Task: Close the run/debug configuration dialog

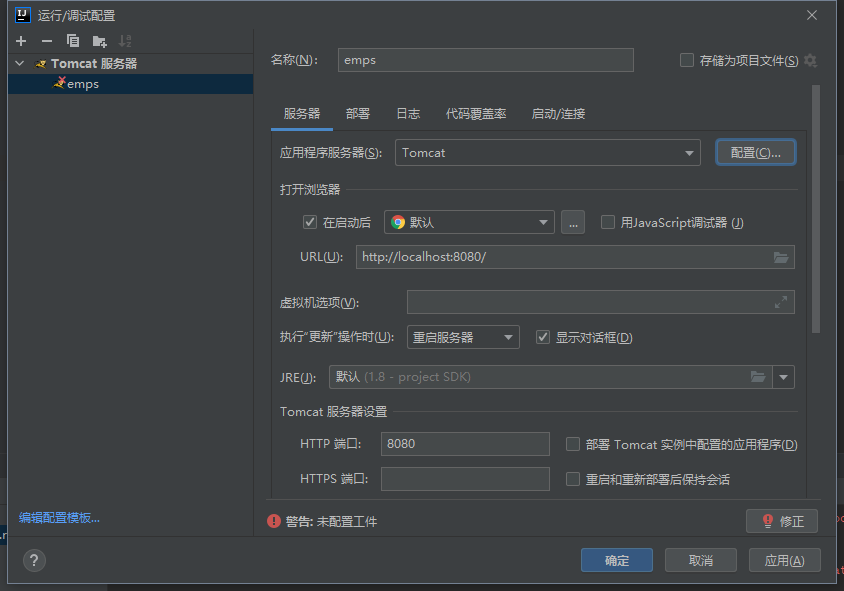Action: (812, 15)
